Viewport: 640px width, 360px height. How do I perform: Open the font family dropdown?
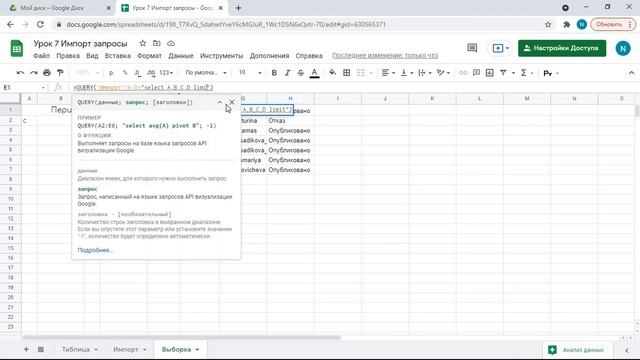(206, 73)
